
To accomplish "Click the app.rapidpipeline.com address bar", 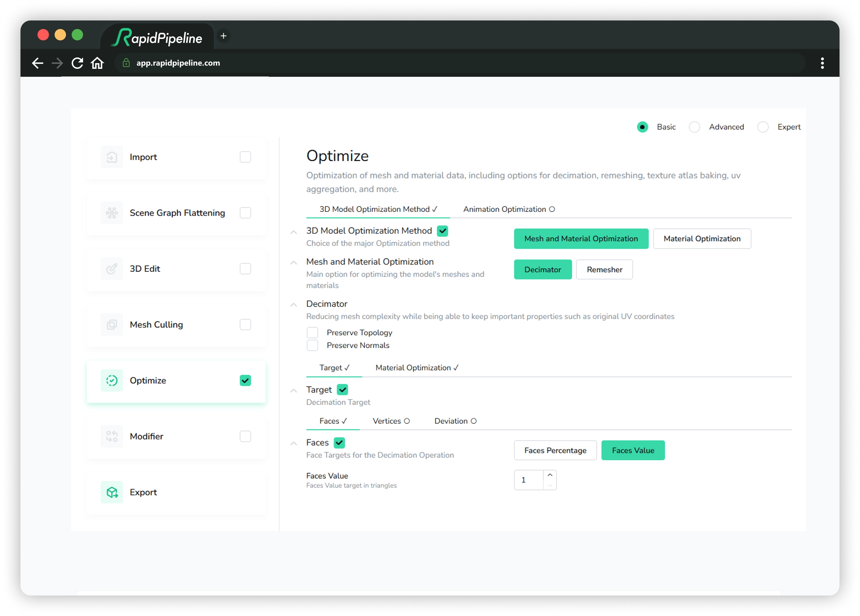I will click(460, 63).
